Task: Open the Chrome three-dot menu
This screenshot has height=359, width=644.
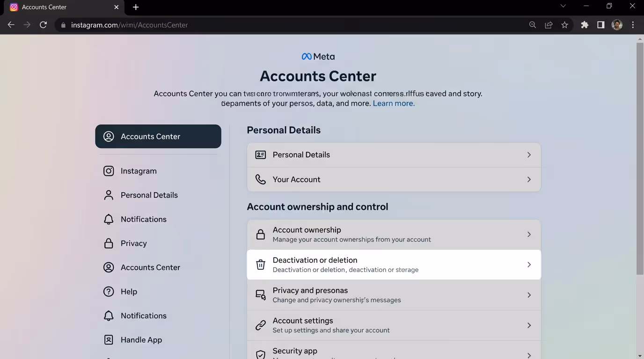Action: 633,25
